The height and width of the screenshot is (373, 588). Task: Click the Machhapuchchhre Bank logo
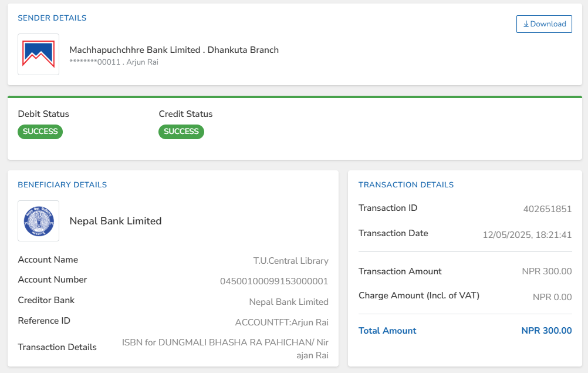pos(39,55)
